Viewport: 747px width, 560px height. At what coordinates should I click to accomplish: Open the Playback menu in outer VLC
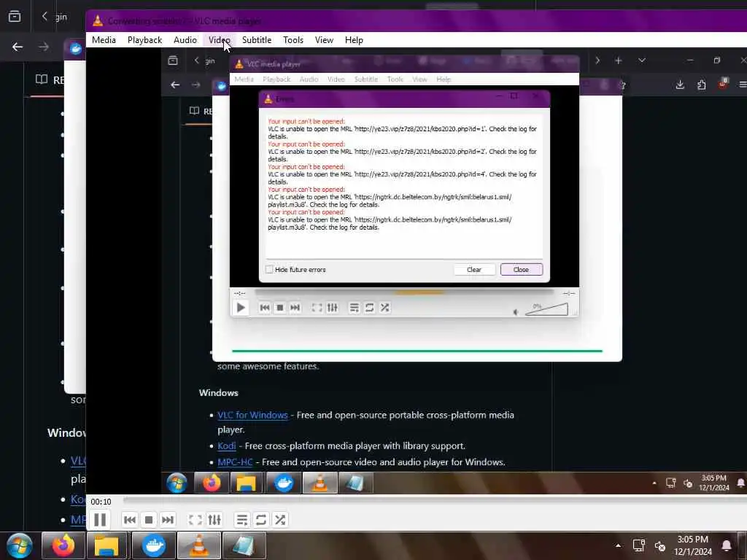[145, 40]
